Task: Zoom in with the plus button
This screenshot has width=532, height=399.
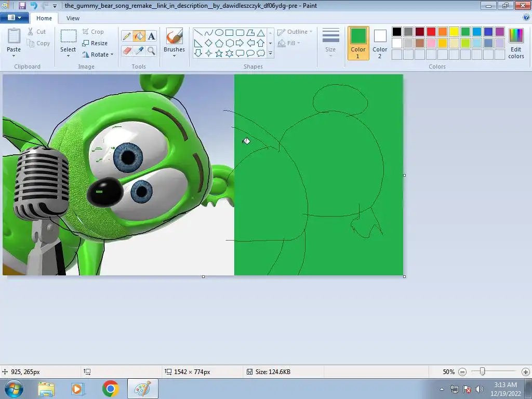Action: (x=526, y=372)
